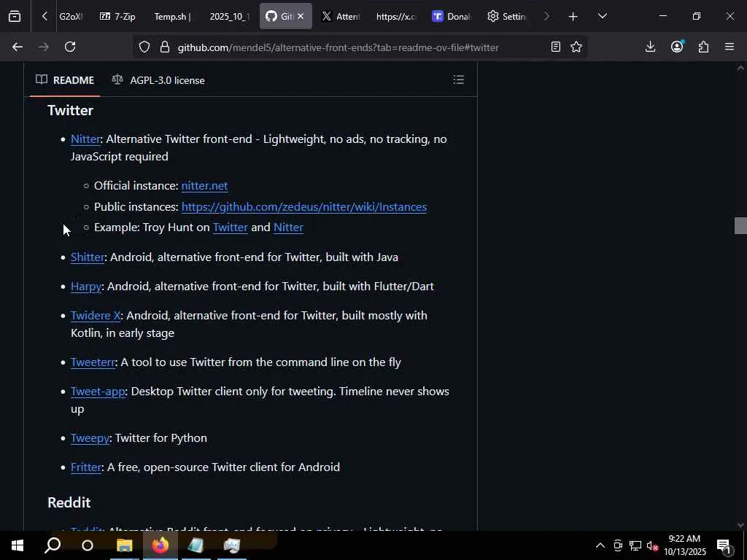Screen dimensions: 747x560
Task: Open the extensions puzzle icon
Action: [704, 47]
